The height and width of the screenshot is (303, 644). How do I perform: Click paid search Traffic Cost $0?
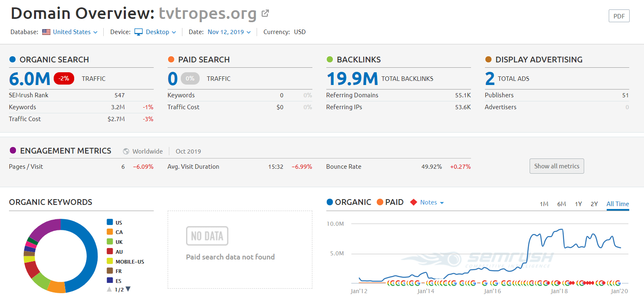tap(280, 107)
